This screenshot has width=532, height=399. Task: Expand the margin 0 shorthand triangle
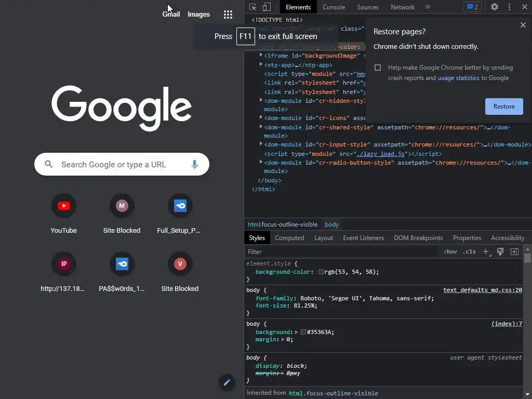point(283,340)
